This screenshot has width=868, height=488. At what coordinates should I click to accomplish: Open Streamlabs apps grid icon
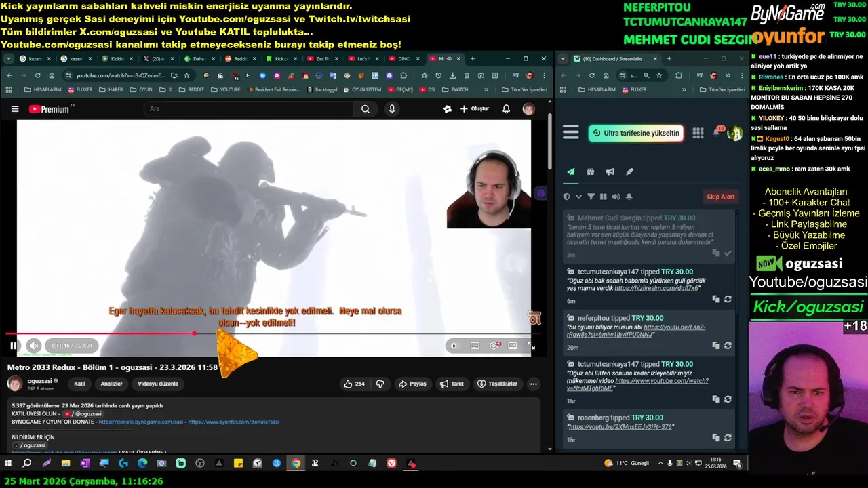coord(698,133)
